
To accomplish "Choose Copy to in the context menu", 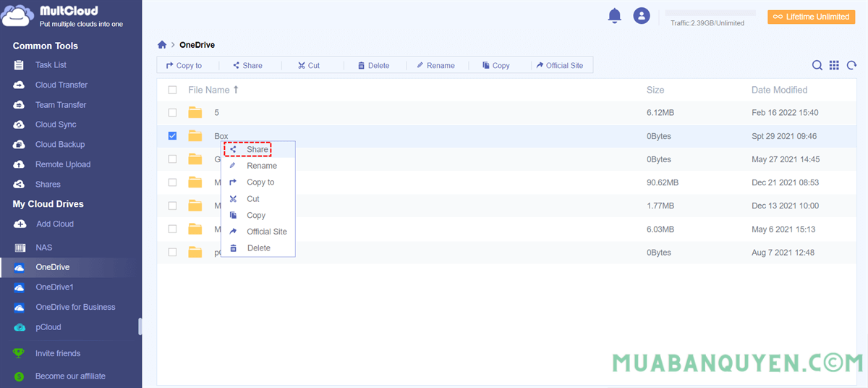I will pos(258,182).
